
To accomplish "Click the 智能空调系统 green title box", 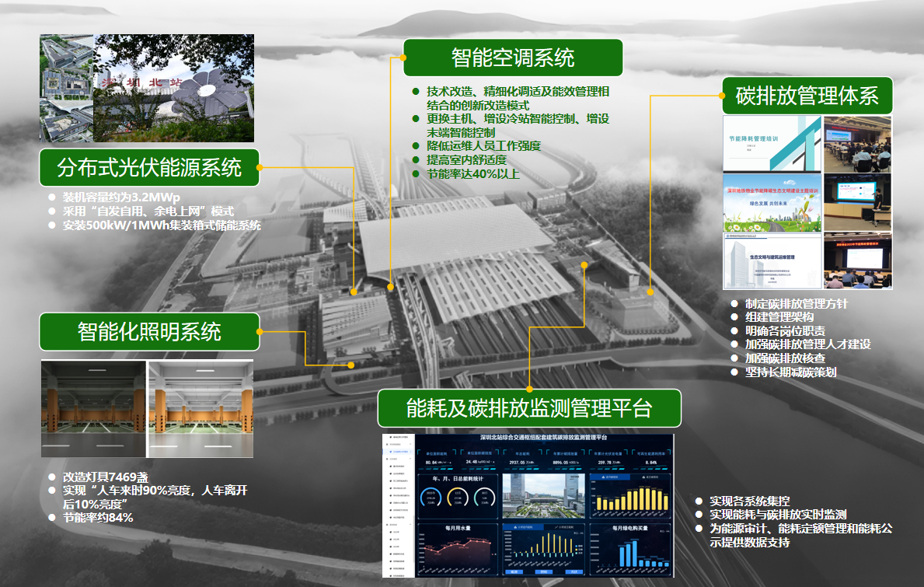I will pos(513,58).
